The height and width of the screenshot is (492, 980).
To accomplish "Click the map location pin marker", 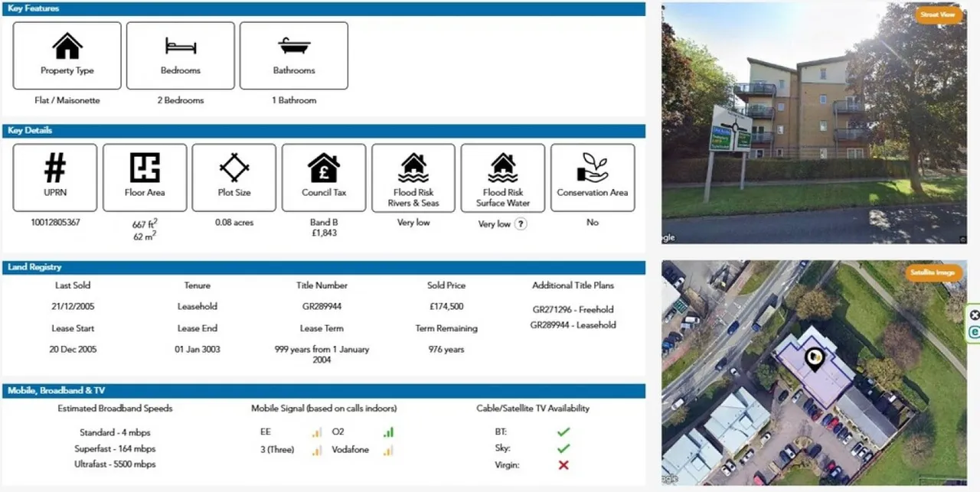I will pos(815,359).
